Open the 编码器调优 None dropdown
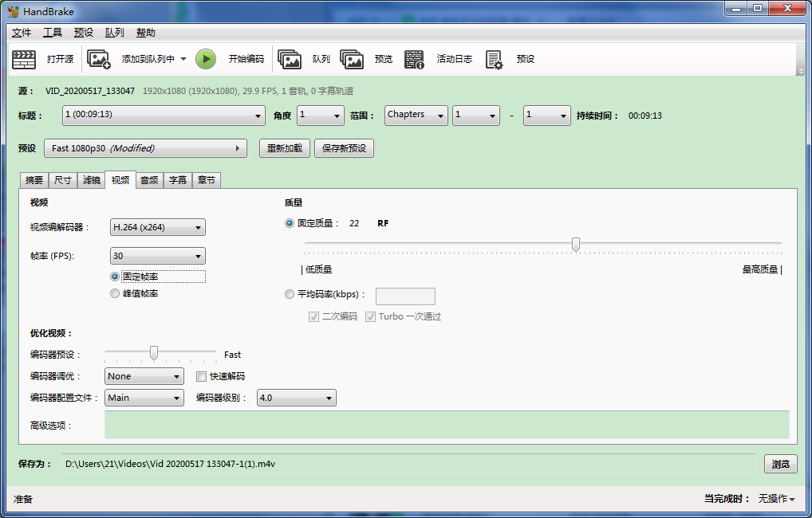Image resolution: width=812 pixels, height=518 pixels. [x=144, y=376]
